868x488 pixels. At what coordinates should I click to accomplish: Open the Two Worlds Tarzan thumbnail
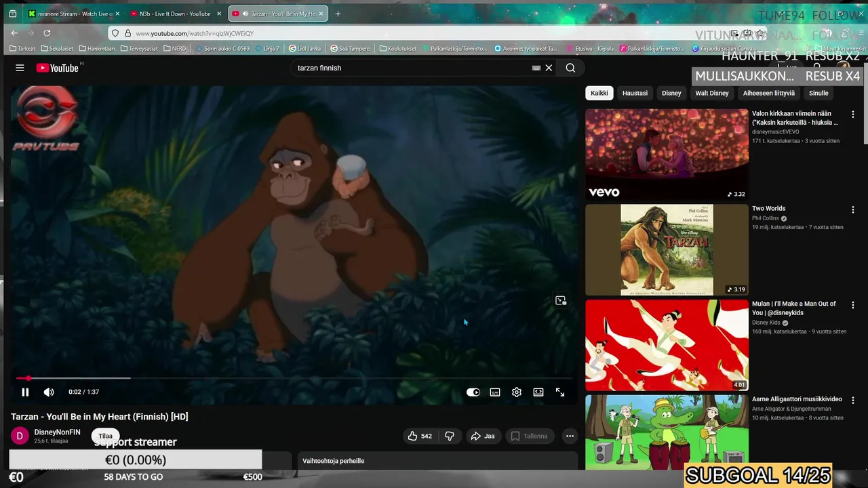click(x=667, y=250)
